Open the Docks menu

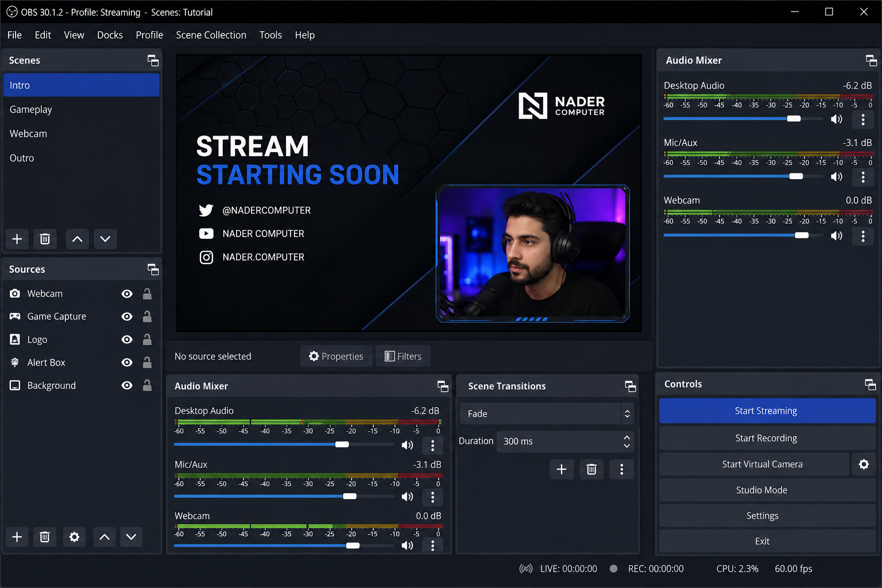click(110, 35)
